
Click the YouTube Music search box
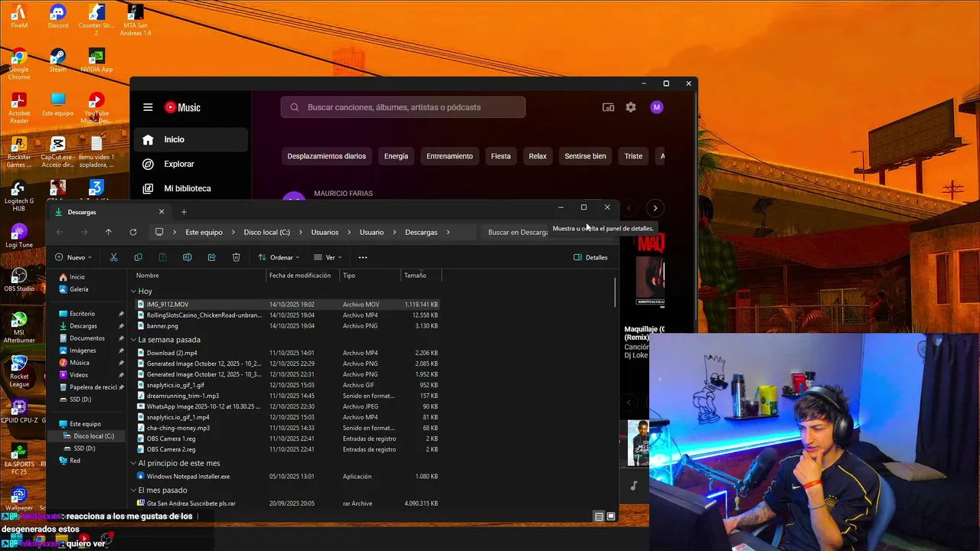click(403, 107)
